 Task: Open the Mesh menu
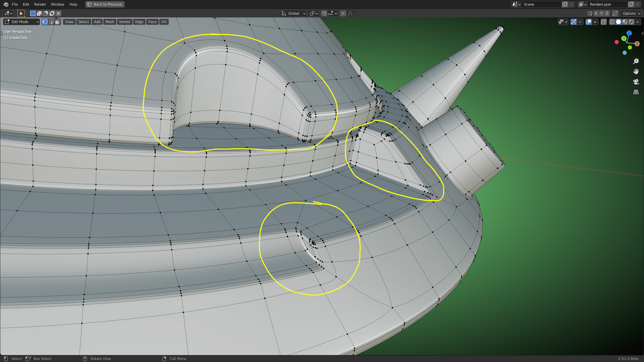pos(110,22)
